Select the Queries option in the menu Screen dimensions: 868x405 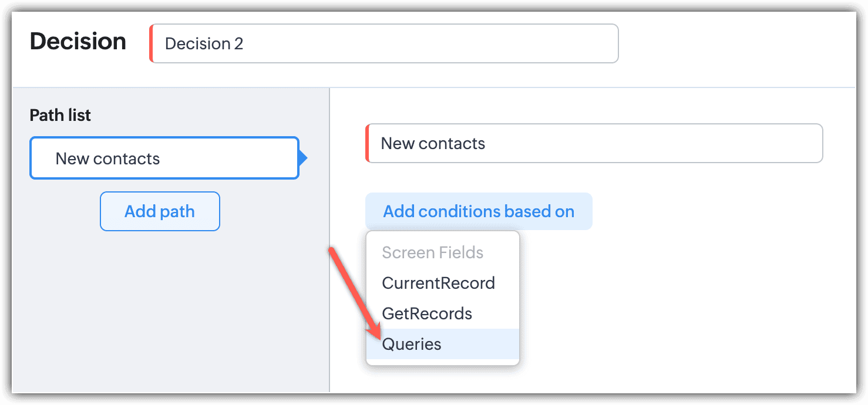pyautogui.click(x=412, y=344)
